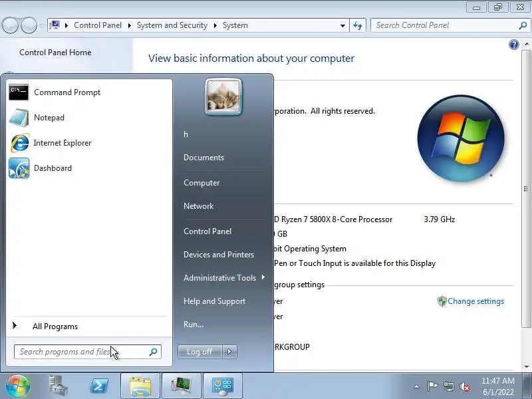Viewport: 532px width, 399px height.
Task: Open Help and Support
Action: coord(214,301)
